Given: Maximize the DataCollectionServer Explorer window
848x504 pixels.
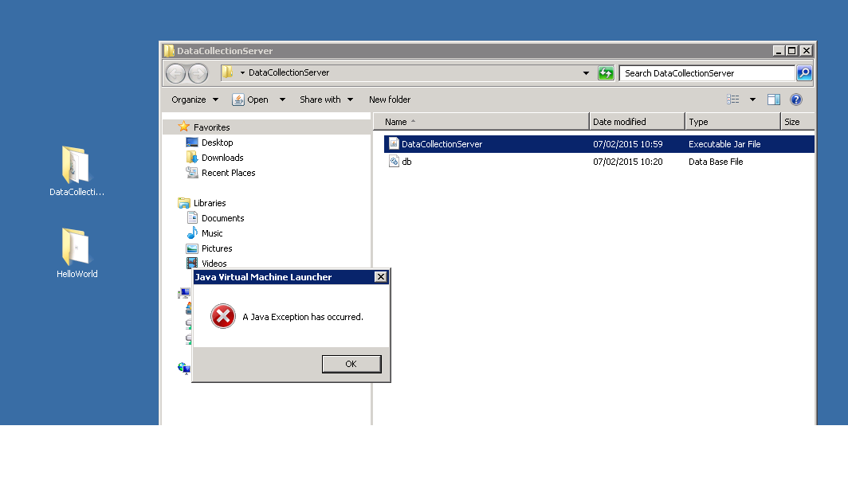Looking at the screenshot, I should point(791,51).
